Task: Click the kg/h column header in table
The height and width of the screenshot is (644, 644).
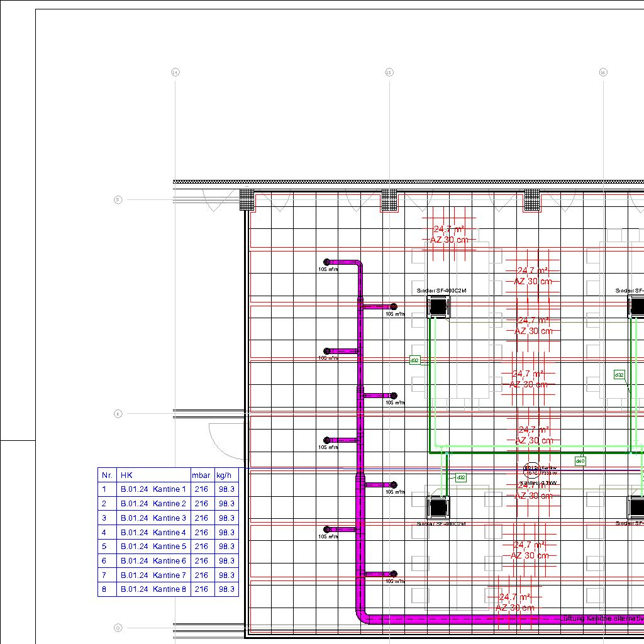Action: [225, 475]
